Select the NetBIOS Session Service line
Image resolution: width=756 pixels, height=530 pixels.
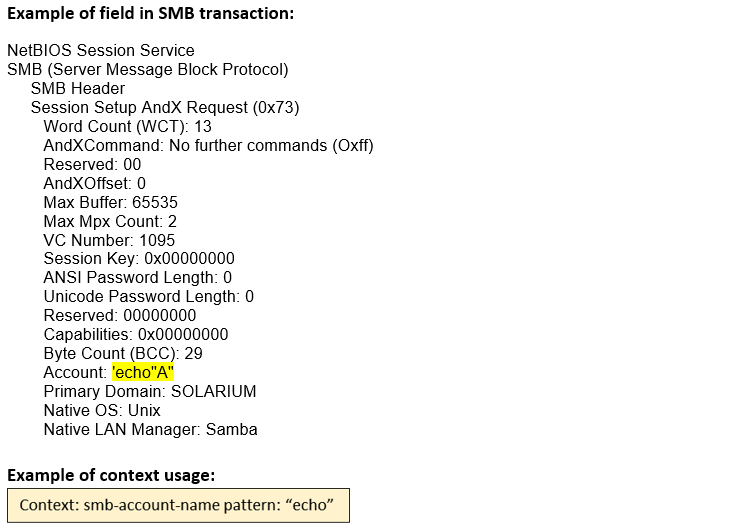click(100, 50)
